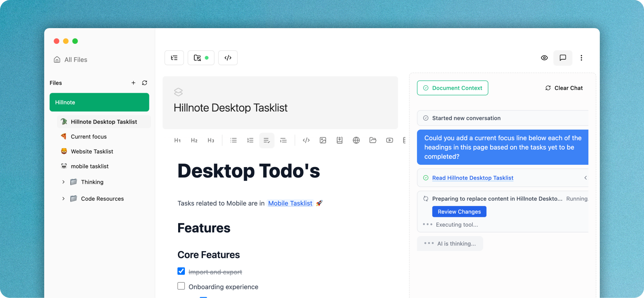Click the Files section label

click(x=56, y=83)
